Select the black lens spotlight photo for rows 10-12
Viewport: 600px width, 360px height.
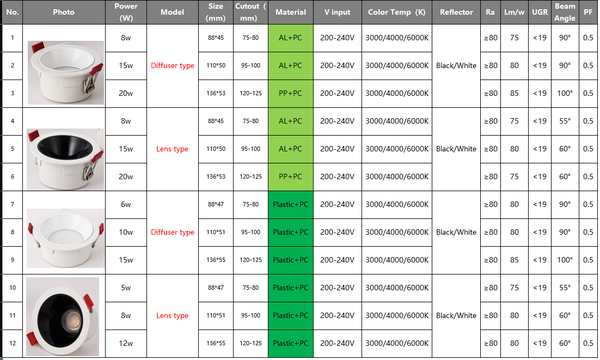click(62, 316)
